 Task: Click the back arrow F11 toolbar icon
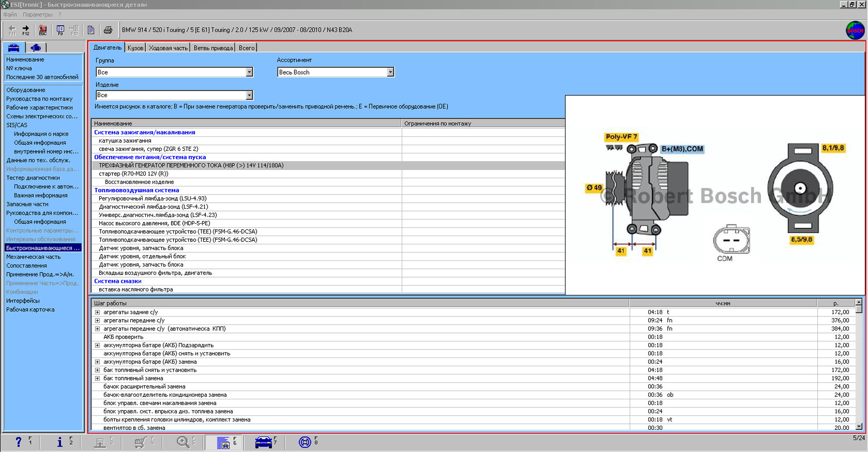(12, 30)
